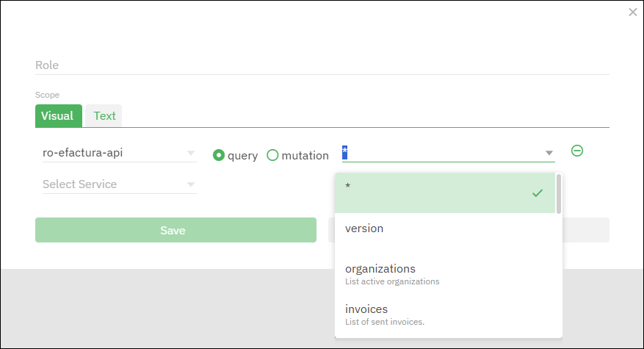Switch to the Text scope tab
Image resolution: width=644 pixels, height=349 pixels.
pyautogui.click(x=104, y=116)
